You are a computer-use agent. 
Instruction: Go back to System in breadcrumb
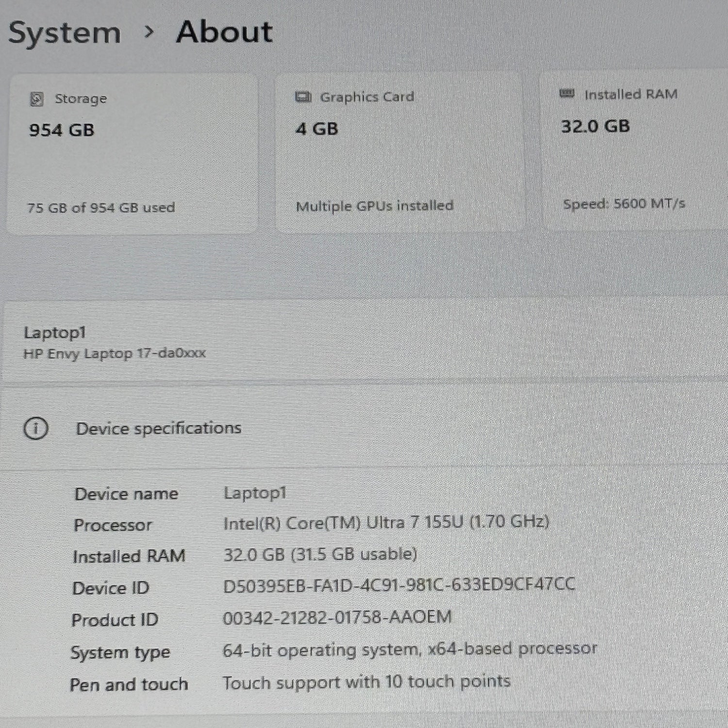[x=65, y=33]
